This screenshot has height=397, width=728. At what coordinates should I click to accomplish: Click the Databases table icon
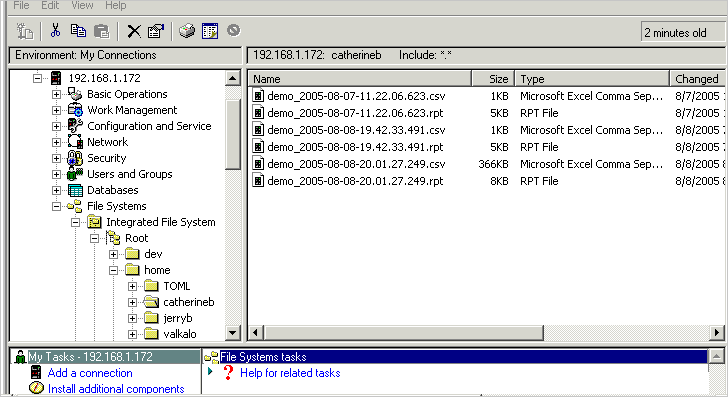[75, 190]
